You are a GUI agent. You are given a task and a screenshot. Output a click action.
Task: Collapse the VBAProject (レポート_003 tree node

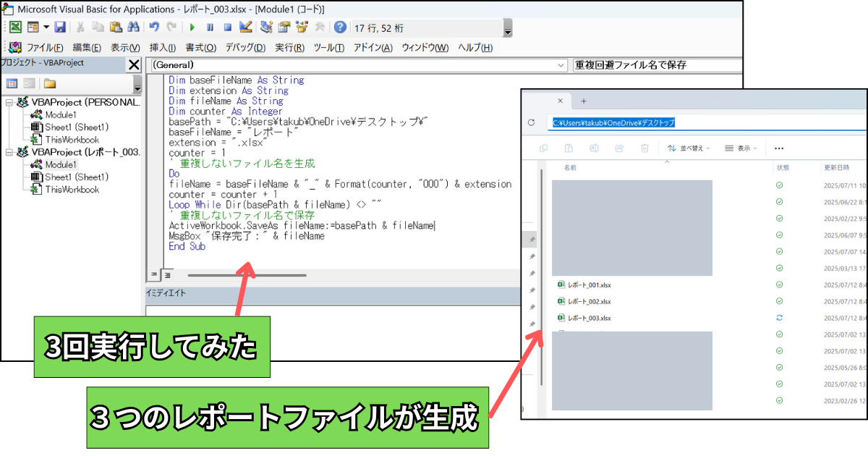click(9, 152)
